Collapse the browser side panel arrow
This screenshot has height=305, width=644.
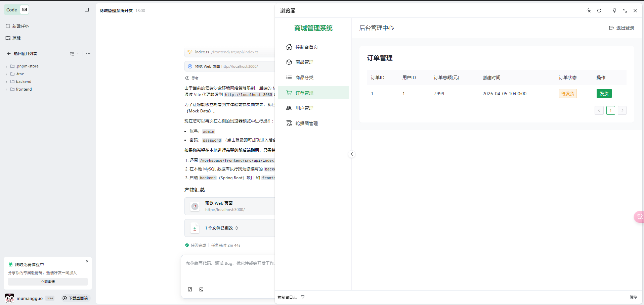pyautogui.click(x=351, y=154)
